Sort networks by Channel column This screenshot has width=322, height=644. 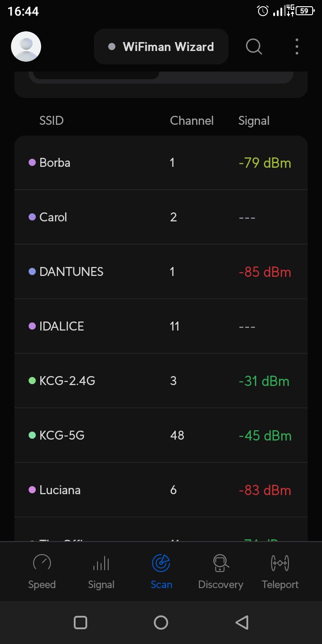(x=191, y=121)
